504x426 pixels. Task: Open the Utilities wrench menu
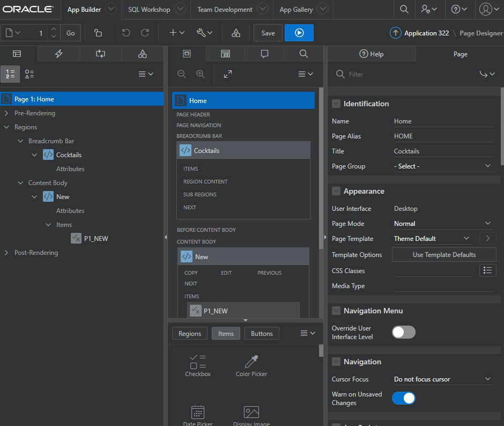coord(205,33)
